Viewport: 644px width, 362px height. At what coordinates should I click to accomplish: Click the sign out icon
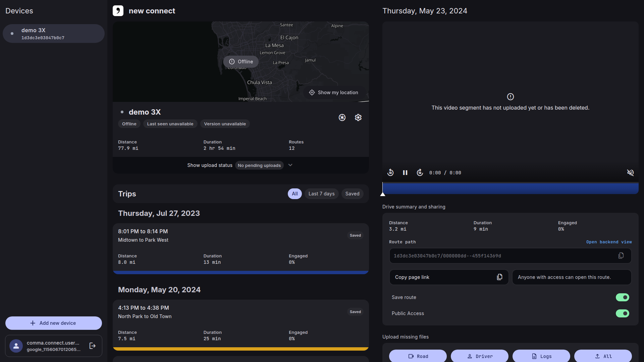tap(93, 346)
